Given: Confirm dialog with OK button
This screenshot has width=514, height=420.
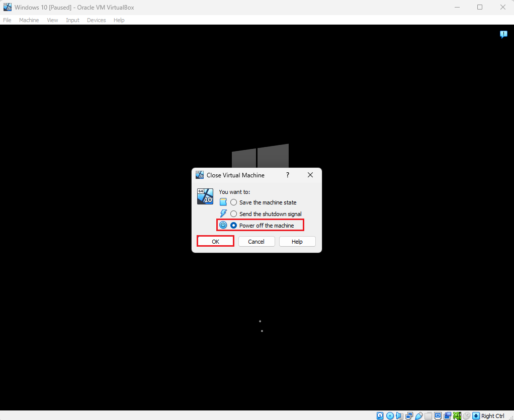Looking at the screenshot, I should (215, 242).
